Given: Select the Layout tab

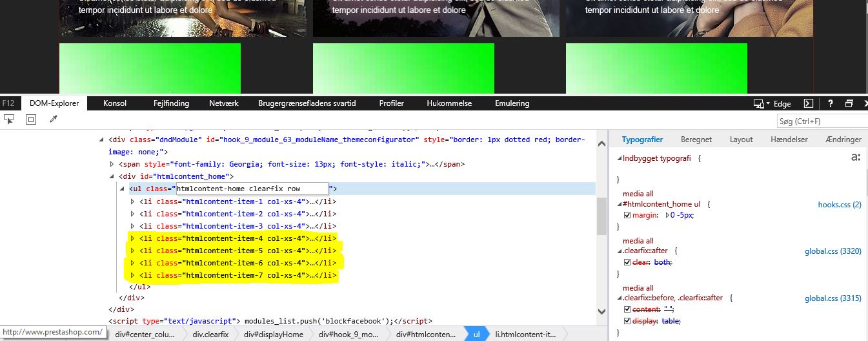Looking at the screenshot, I should pos(742,139).
